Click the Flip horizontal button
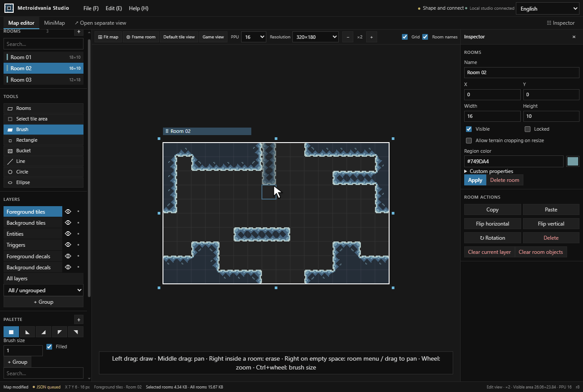 click(492, 224)
